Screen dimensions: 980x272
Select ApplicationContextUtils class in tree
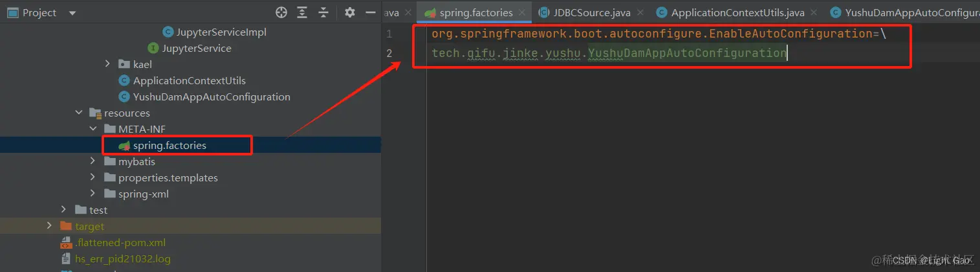point(190,80)
